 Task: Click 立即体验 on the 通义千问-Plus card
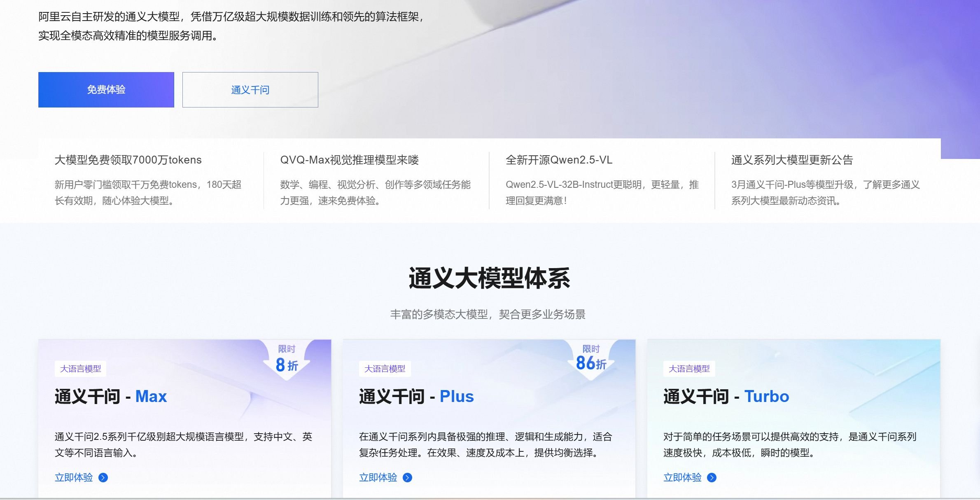(378, 477)
